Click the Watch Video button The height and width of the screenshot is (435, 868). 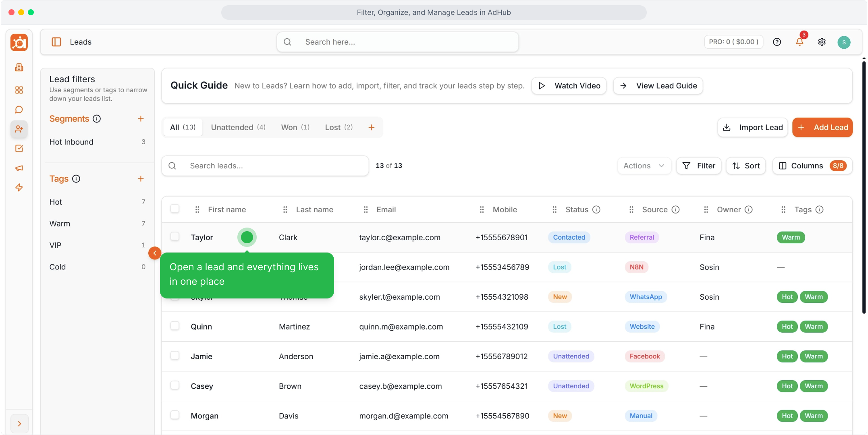[569, 86]
